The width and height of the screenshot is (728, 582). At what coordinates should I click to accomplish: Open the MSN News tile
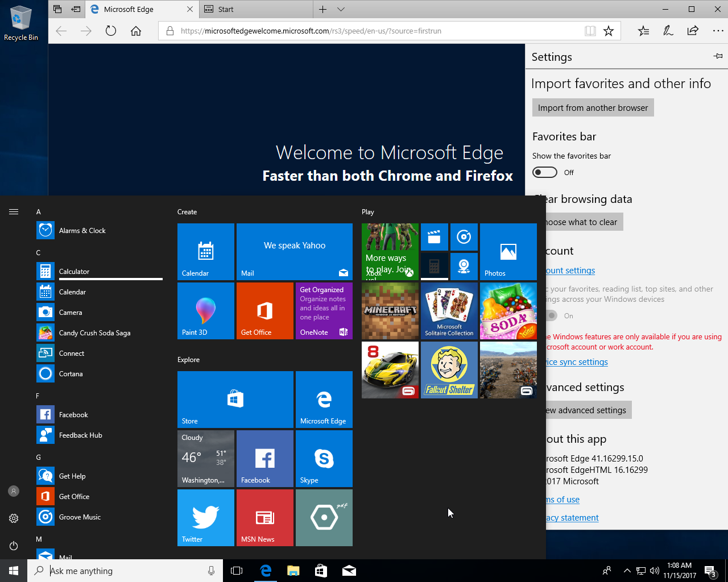[265, 518]
